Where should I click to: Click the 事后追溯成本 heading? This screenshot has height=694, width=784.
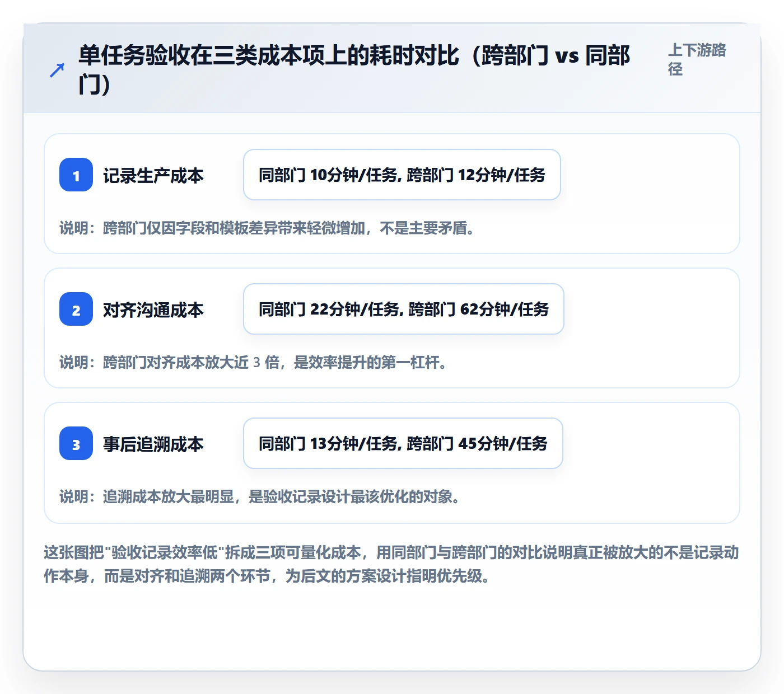click(153, 444)
